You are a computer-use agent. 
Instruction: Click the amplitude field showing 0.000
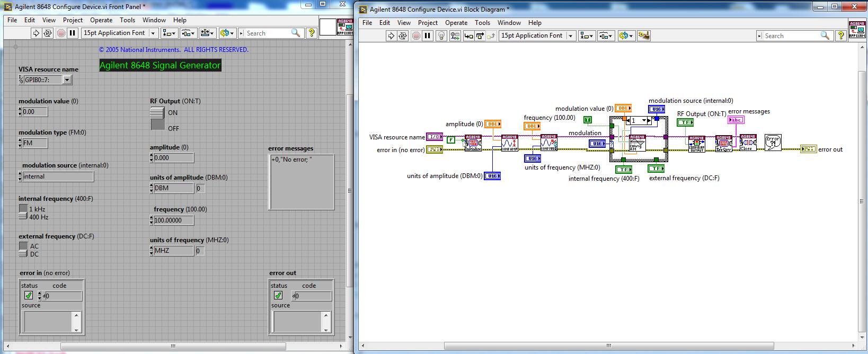tap(174, 158)
